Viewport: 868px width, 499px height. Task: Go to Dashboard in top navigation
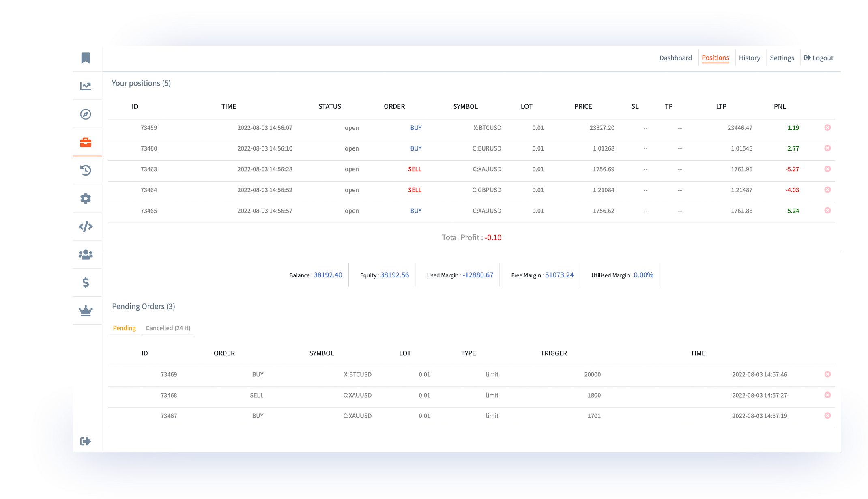pos(675,58)
